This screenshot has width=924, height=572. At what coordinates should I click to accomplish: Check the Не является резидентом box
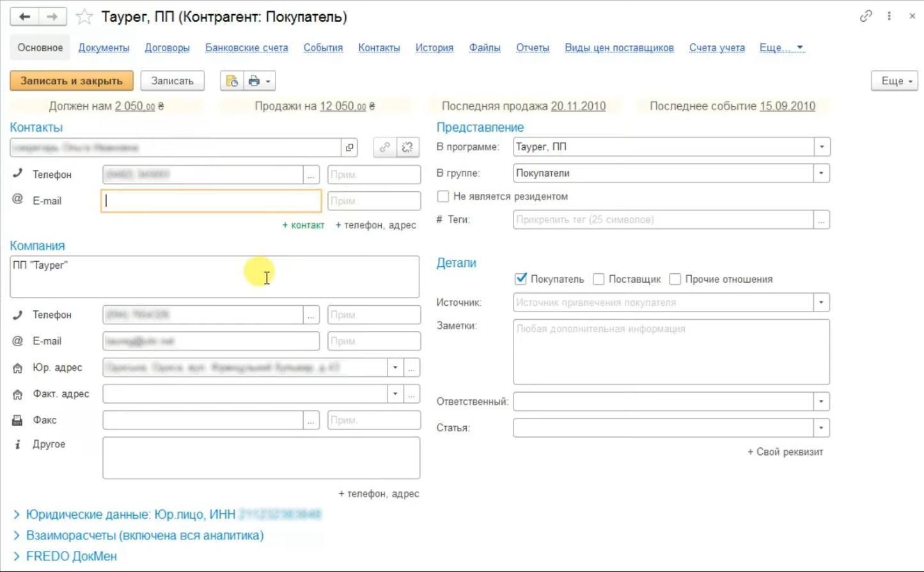point(443,196)
